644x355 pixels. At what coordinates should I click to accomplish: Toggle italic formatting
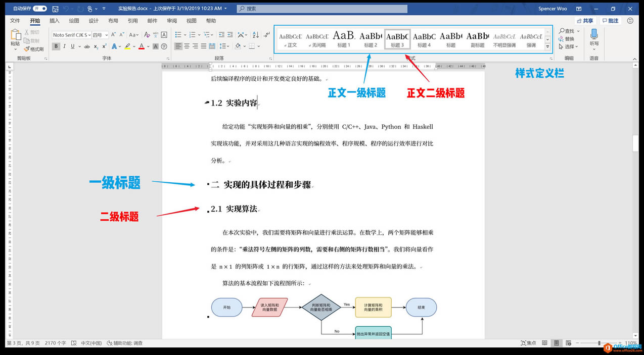[65, 46]
